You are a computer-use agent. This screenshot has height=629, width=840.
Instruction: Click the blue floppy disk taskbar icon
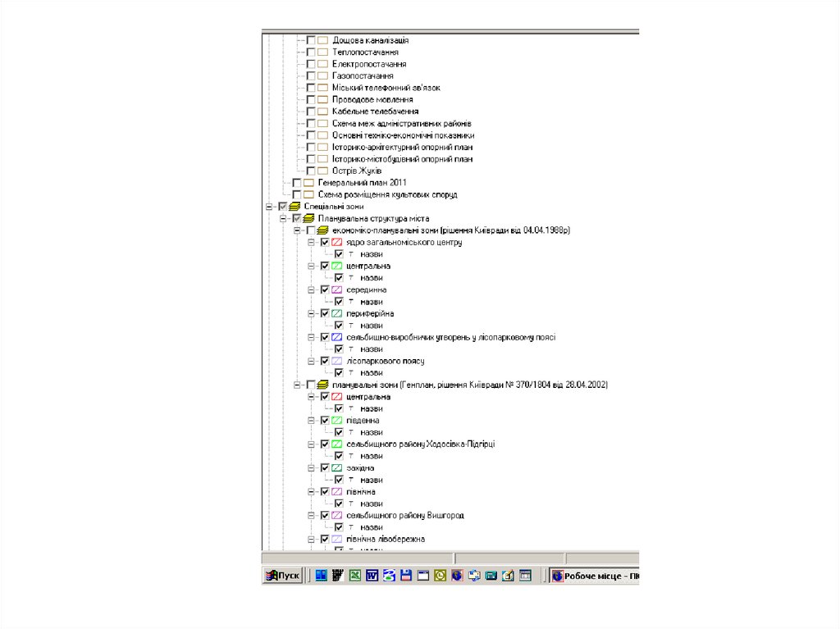(x=405, y=576)
